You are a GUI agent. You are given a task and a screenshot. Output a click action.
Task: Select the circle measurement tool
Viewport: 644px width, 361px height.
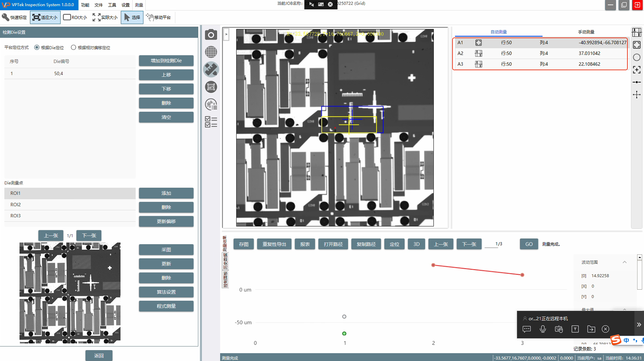(x=636, y=57)
